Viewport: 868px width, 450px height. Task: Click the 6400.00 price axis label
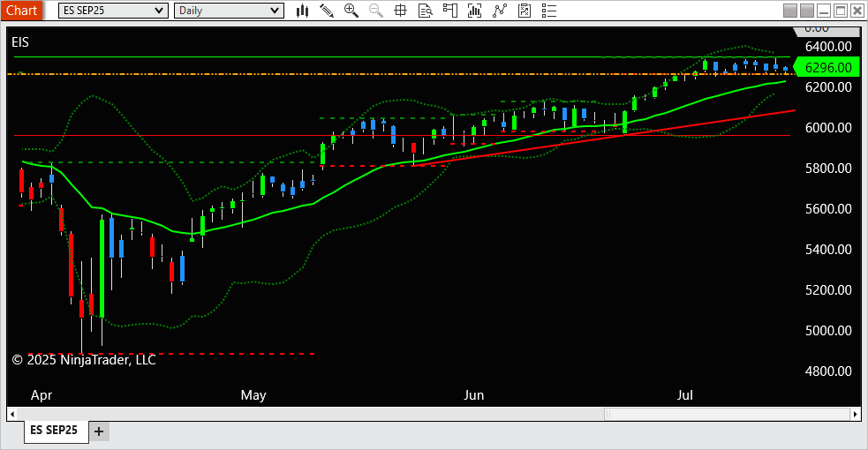[x=828, y=47]
